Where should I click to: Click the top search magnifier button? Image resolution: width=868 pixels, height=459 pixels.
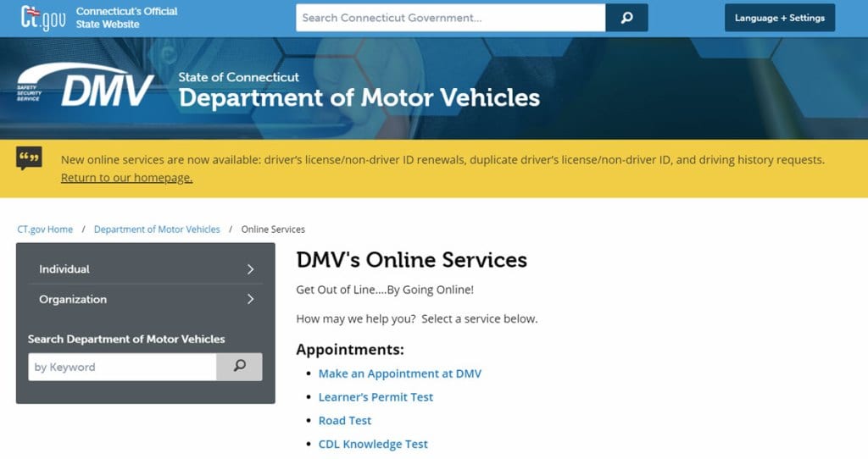[x=626, y=18]
